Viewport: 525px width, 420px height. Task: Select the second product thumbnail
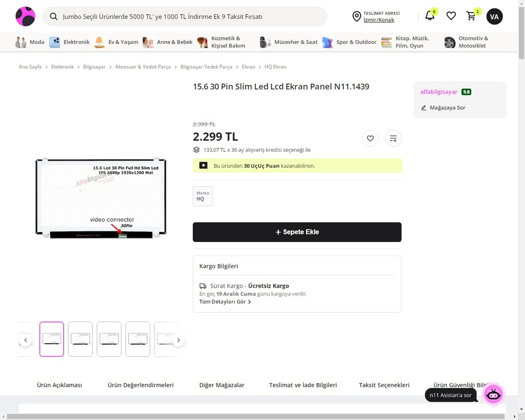(80, 339)
